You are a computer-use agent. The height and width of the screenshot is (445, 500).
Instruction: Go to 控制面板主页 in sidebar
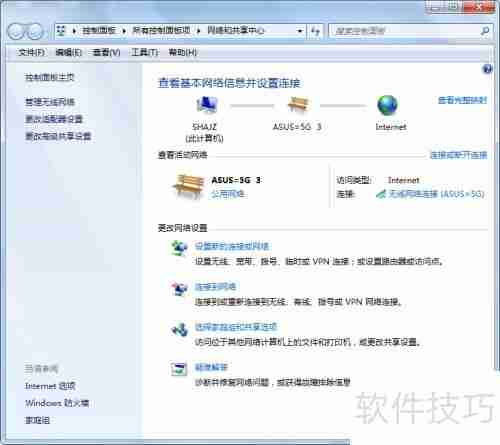pos(50,78)
